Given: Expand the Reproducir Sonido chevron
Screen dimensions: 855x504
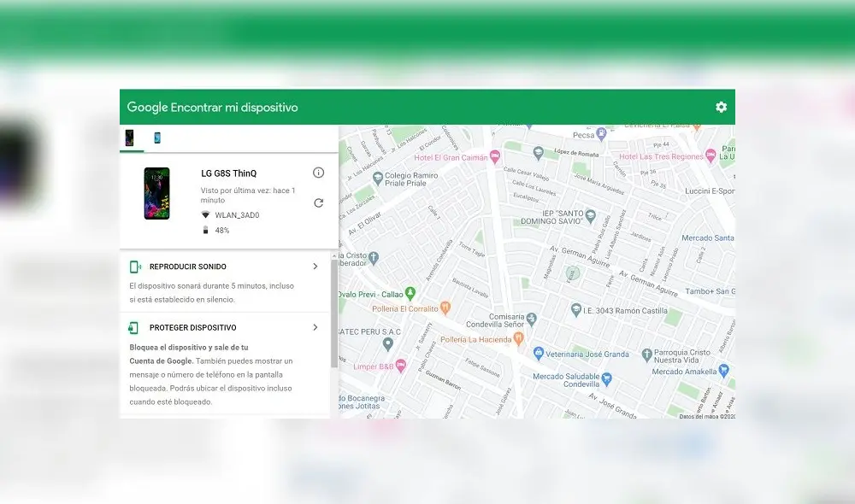Looking at the screenshot, I should 315,267.
